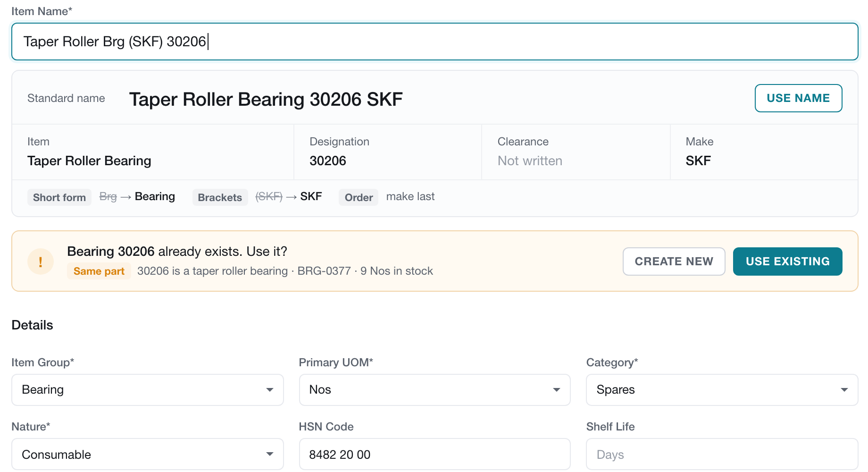
Task: Click the Make value SKF
Action: click(698, 161)
